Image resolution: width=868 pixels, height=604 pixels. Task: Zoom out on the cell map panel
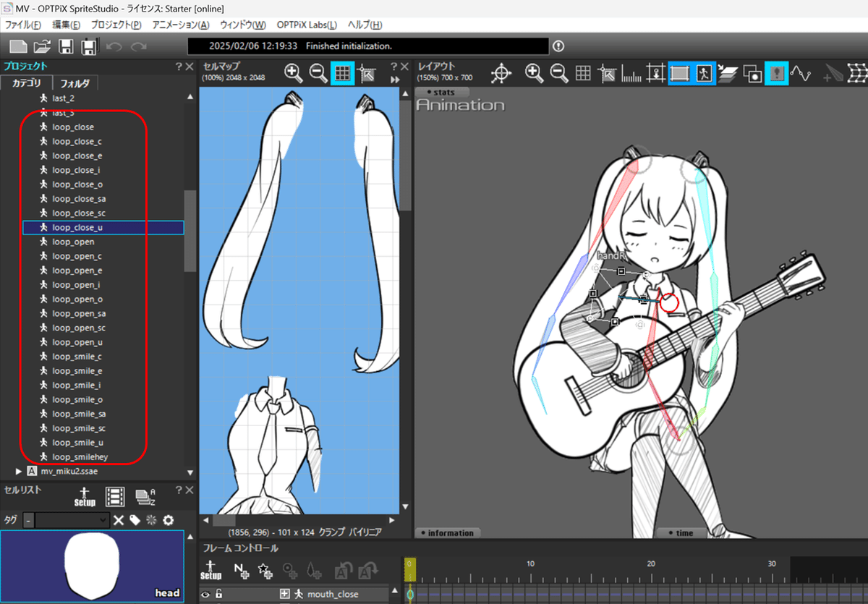318,72
